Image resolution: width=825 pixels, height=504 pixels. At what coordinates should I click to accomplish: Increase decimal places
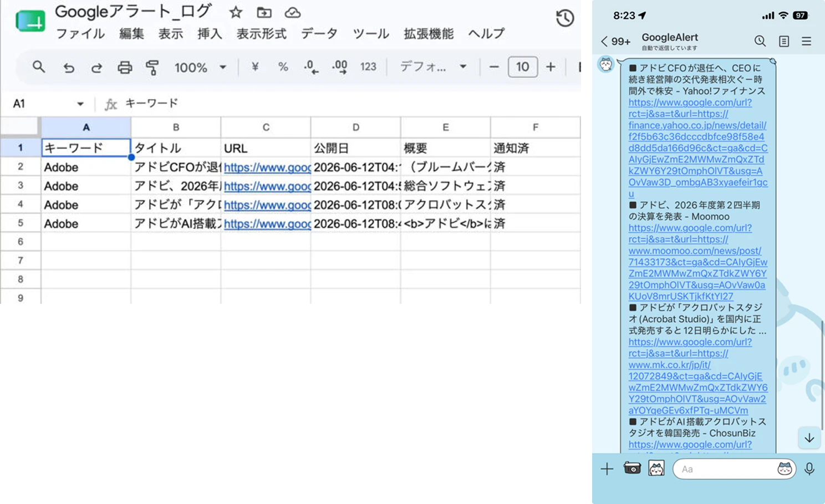[339, 67]
